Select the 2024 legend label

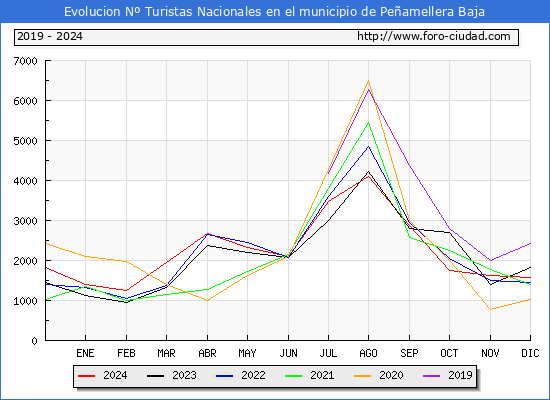pos(115,375)
